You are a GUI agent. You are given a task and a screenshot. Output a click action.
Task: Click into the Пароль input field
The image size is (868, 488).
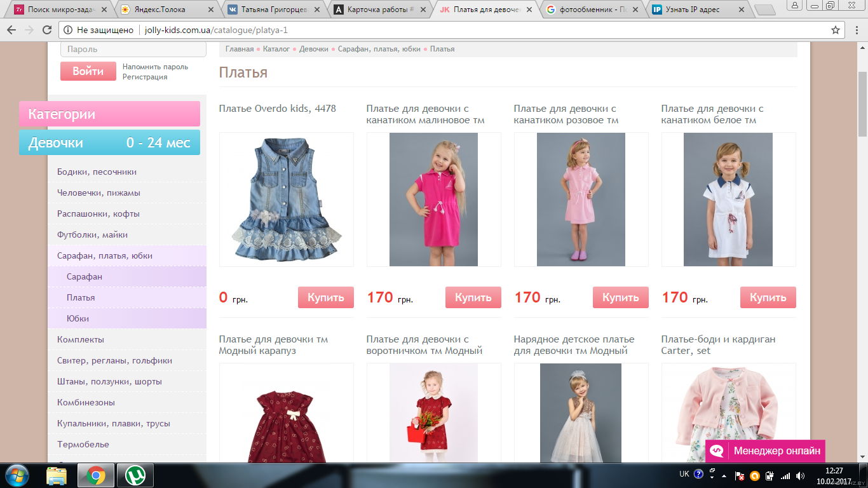click(133, 50)
